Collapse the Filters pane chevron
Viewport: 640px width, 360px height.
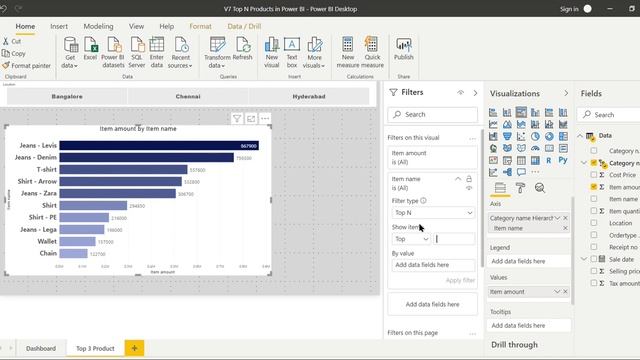[475, 93]
